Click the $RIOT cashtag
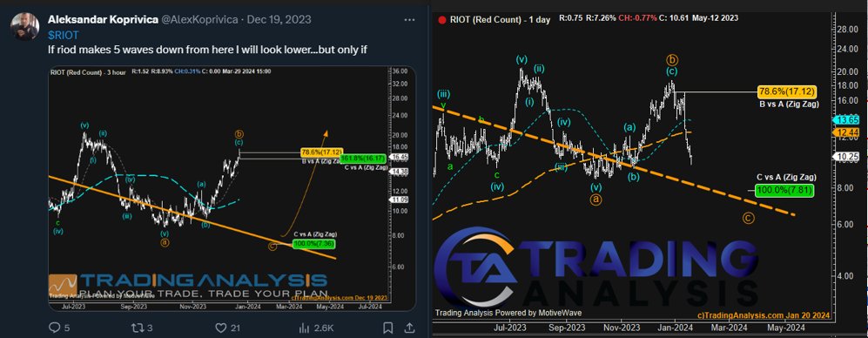The image size is (868, 338). click(x=64, y=35)
